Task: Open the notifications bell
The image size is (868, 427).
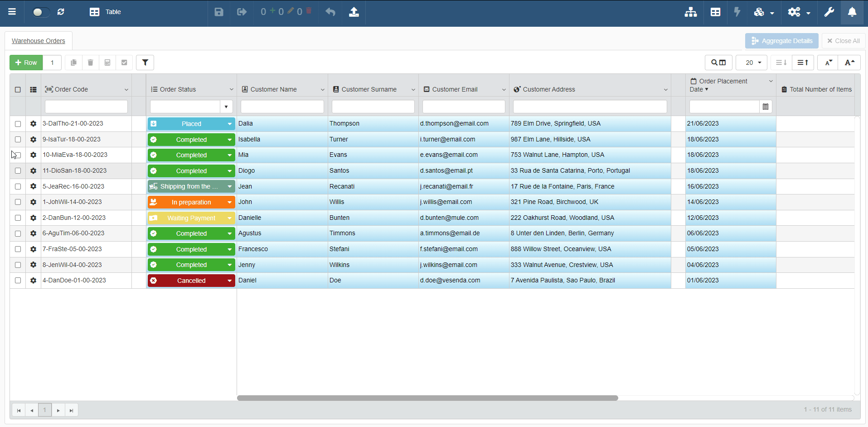Action: click(x=852, y=12)
